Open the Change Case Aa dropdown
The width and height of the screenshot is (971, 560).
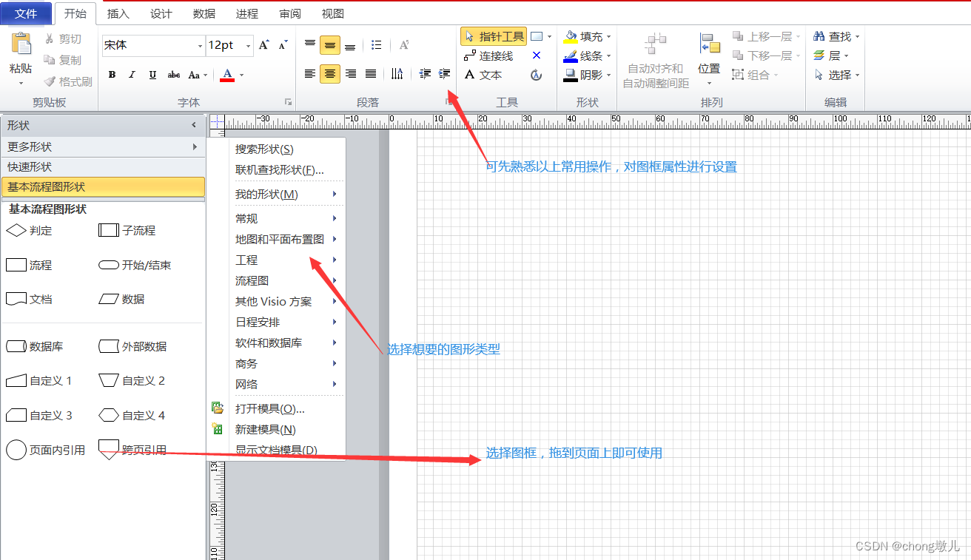click(198, 75)
